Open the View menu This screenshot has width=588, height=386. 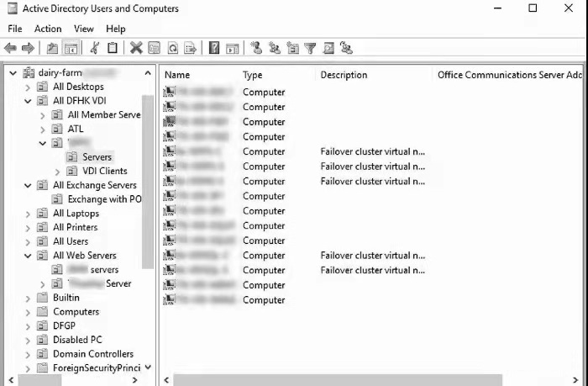point(85,29)
